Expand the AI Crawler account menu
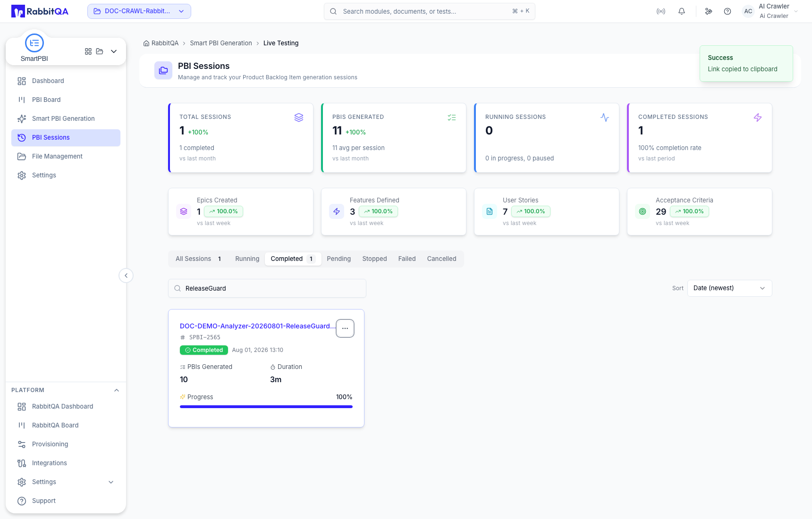The height and width of the screenshot is (519, 812). tap(796, 11)
